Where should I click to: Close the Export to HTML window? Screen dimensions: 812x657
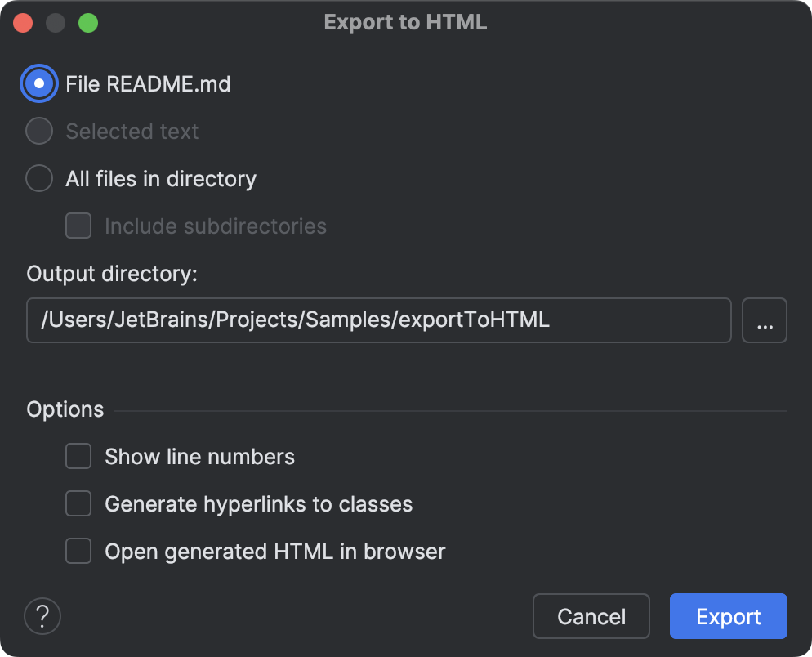pyautogui.click(x=23, y=22)
